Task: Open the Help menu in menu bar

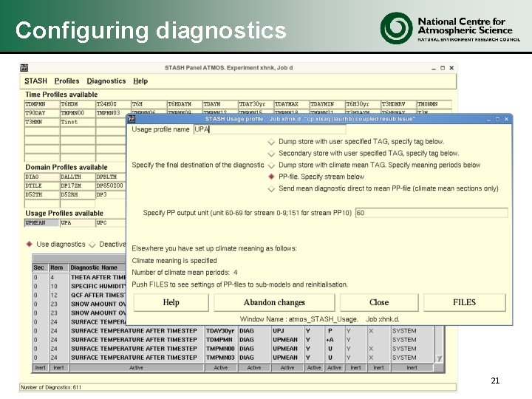Action: coord(140,81)
